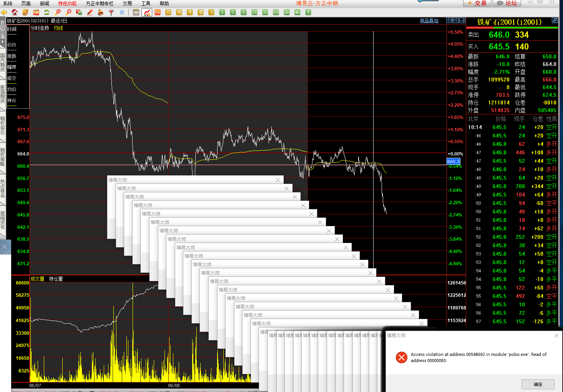Open the 特色功能 menu
The image size is (563, 392).
coord(67,3)
